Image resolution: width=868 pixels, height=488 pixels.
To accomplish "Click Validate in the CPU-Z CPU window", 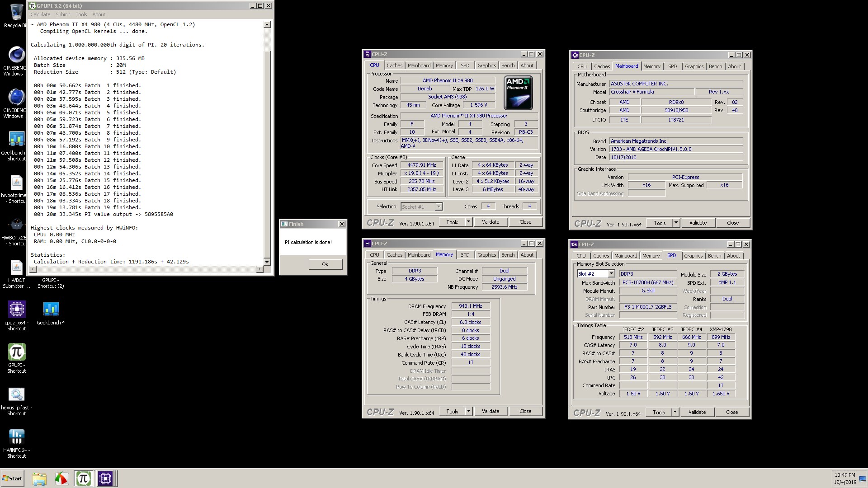I will [x=491, y=222].
